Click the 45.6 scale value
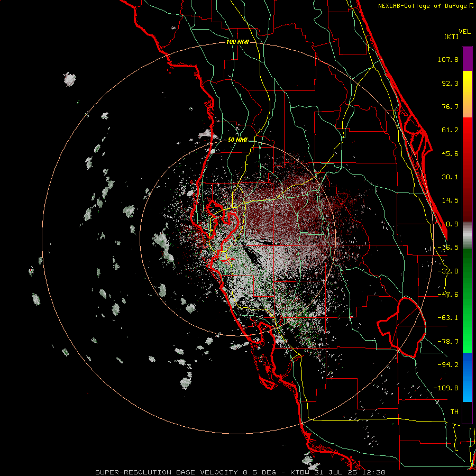476x476 pixels. pos(450,153)
